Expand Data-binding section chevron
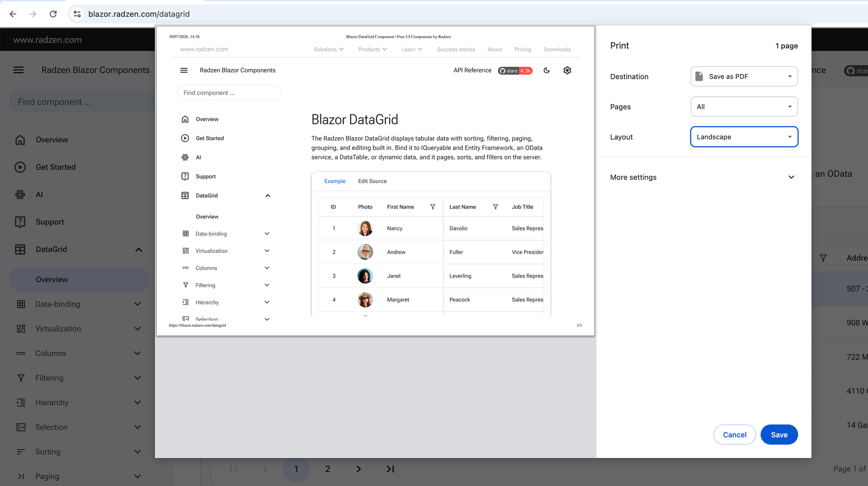 tap(137, 304)
